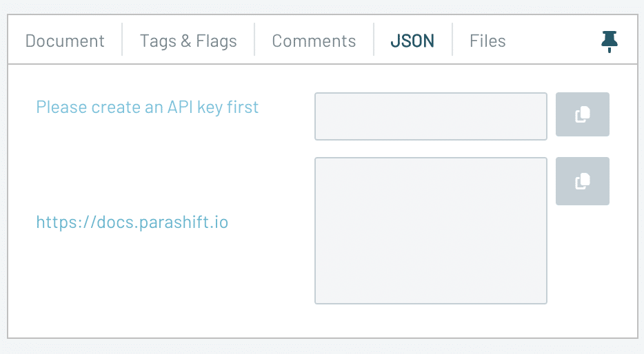Click the copy icon beside the single-line field

[x=582, y=114]
